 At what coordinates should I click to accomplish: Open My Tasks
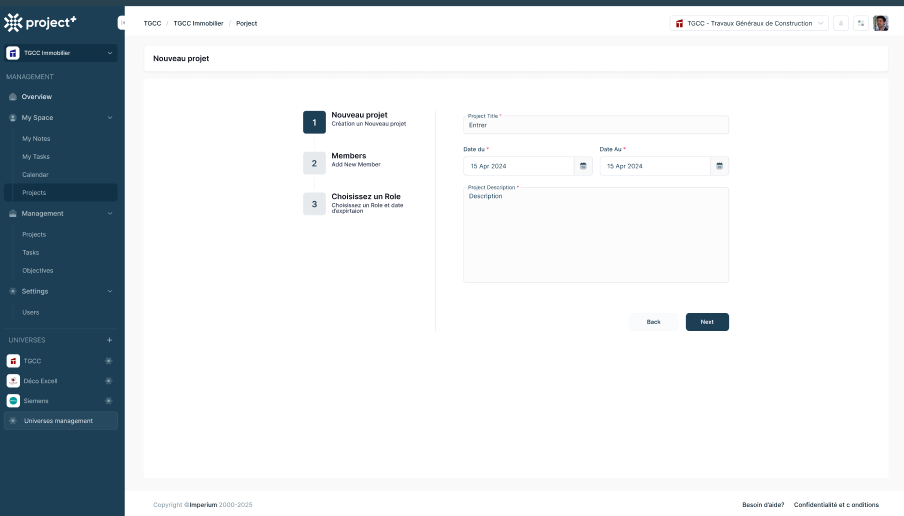(36, 157)
